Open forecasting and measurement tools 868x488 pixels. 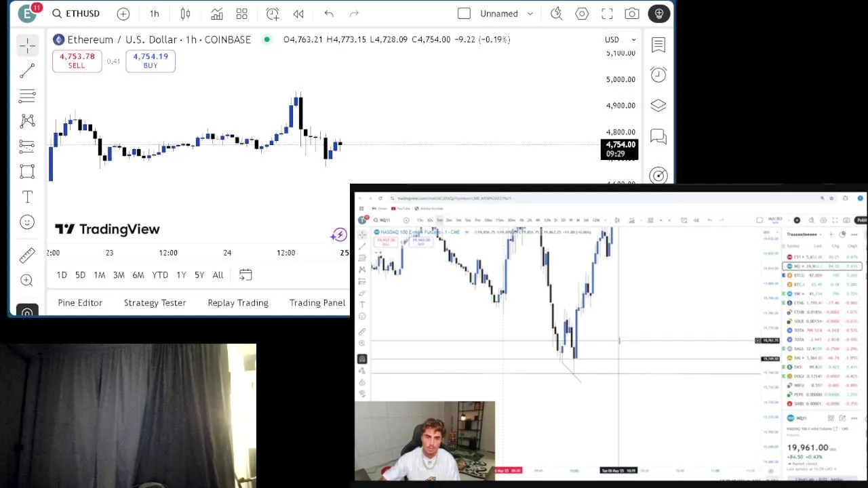(27, 146)
